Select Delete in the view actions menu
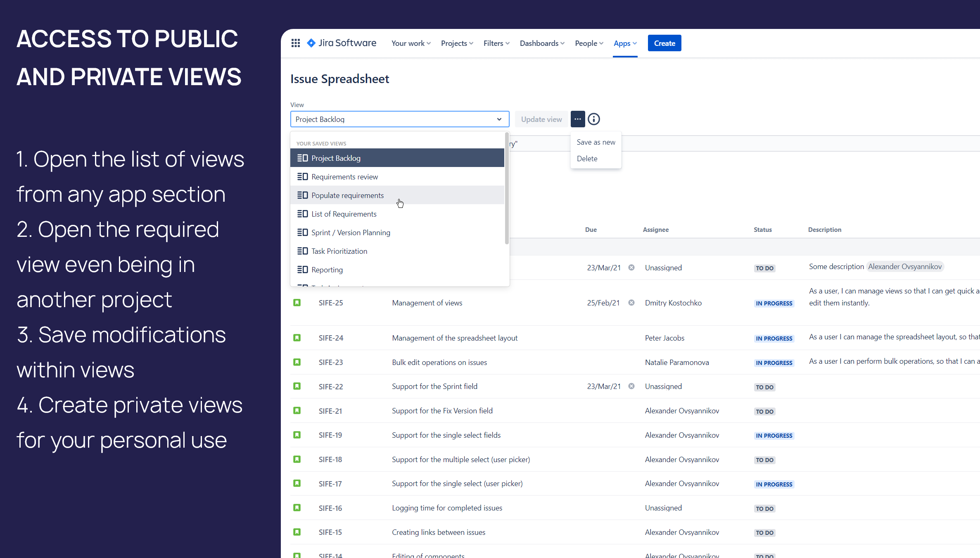Screen dimensions: 980x558 (x=587, y=159)
